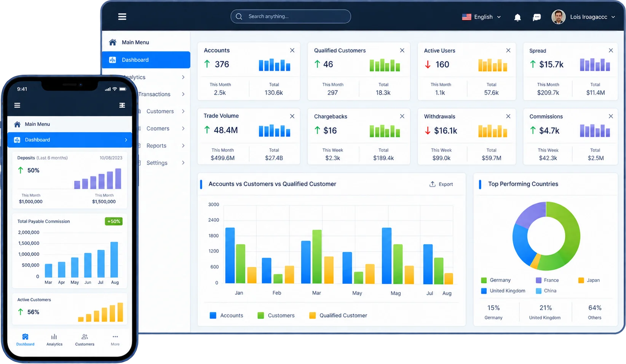Click the Active Users orange mini chart
Image resolution: width=626 pixels, height=364 pixels.
493,65
